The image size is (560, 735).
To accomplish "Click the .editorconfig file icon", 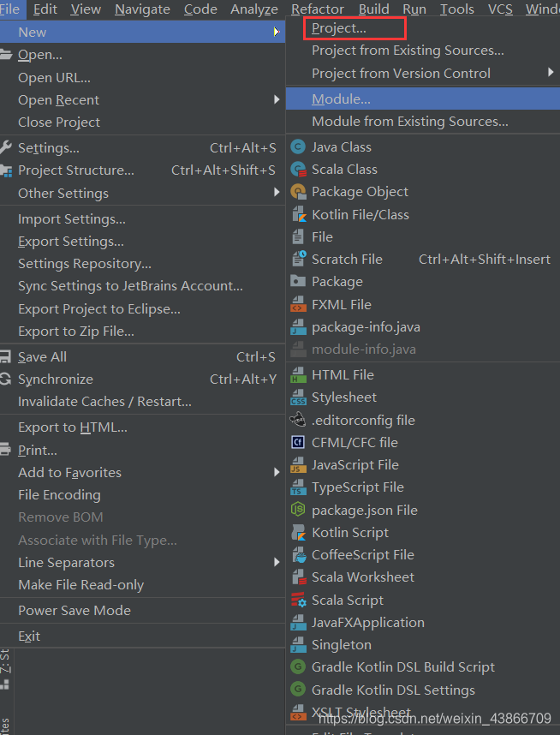I will pyautogui.click(x=298, y=420).
